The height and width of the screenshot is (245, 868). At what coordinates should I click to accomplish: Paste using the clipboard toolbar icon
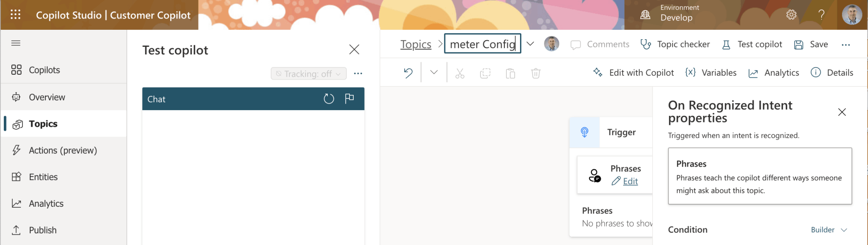point(511,73)
